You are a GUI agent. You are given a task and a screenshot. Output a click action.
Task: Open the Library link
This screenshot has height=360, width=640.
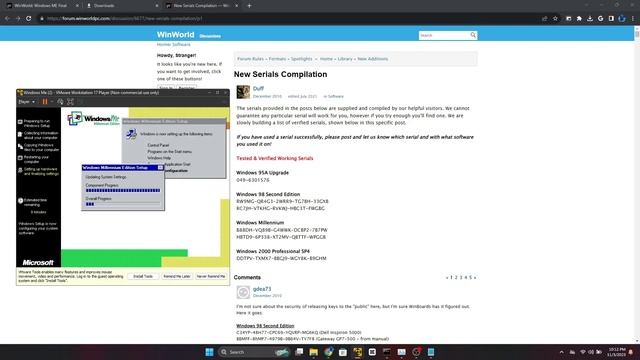click(345, 59)
